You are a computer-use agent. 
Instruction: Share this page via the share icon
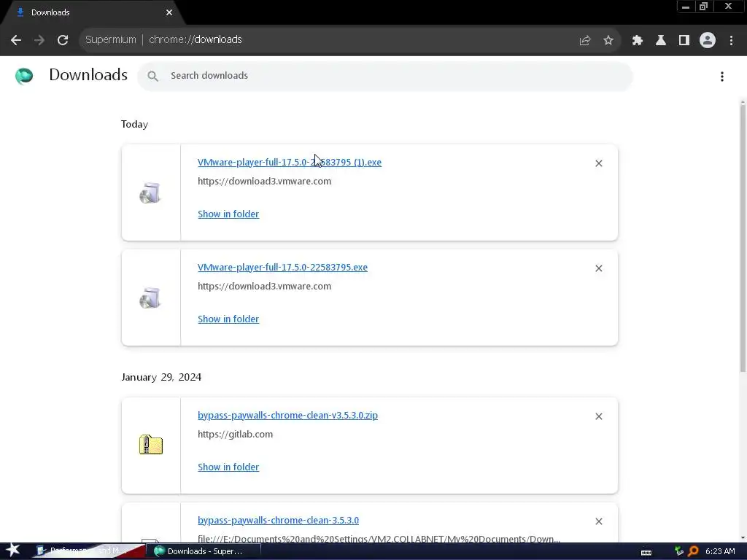(584, 41)
